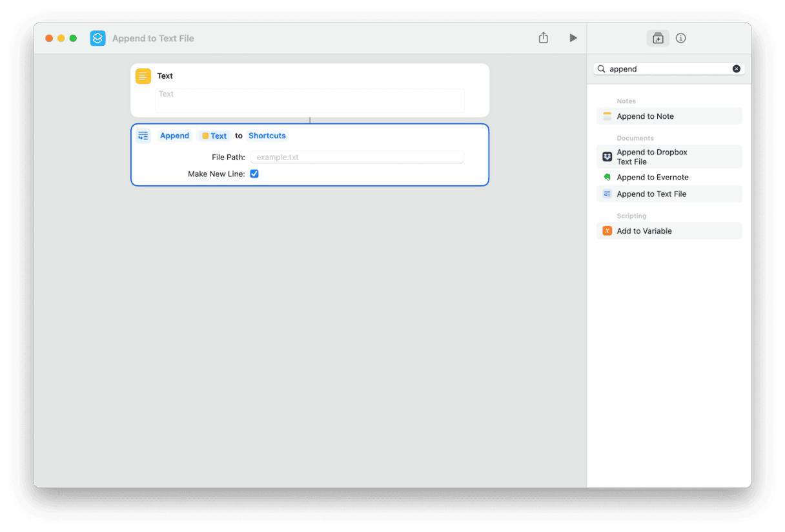The height and width of the screenshot is (532, 785).
Task: Click the Shortcuts app icon in the title bar
Action: point(97,38)
